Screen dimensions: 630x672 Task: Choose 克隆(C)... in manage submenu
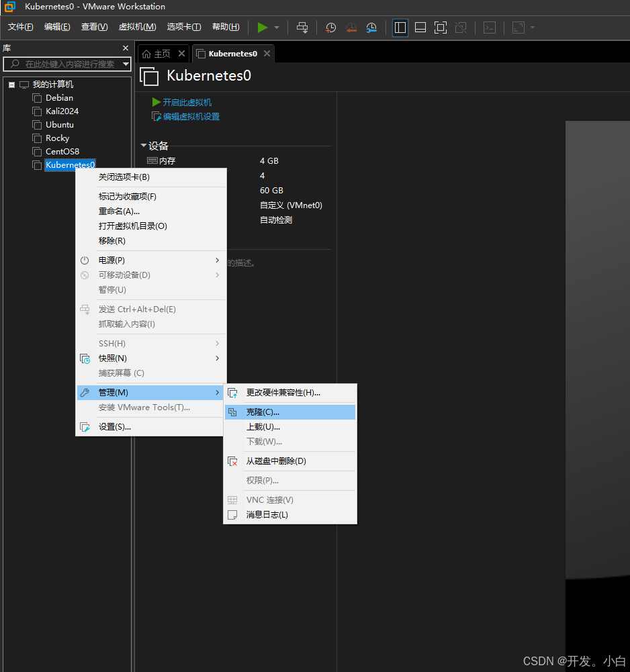click(x=290, y=412)
